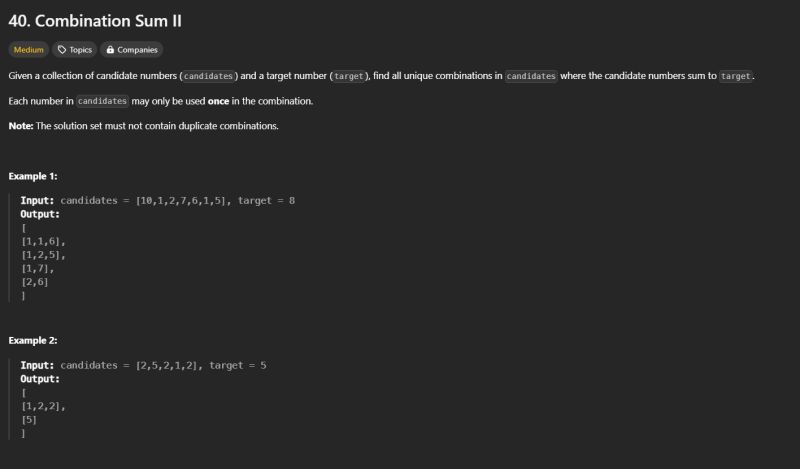Click the 40. Combination Sum II title

(x=95, y=21)
